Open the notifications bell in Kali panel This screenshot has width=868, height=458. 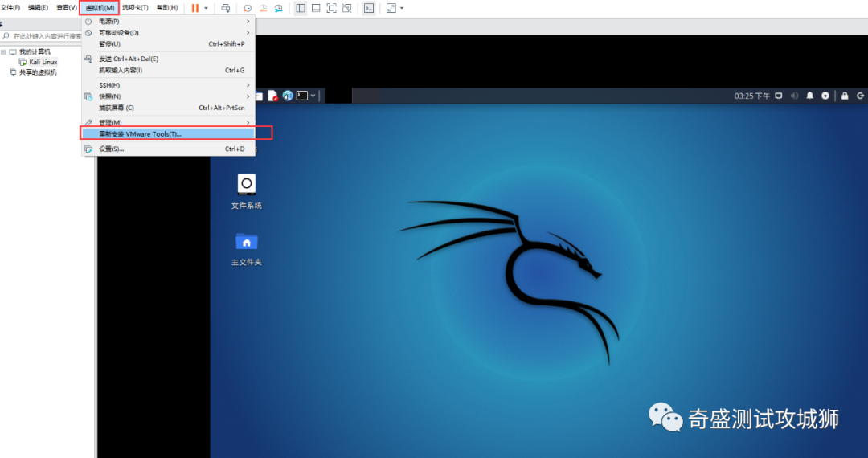tap(810, 96)
